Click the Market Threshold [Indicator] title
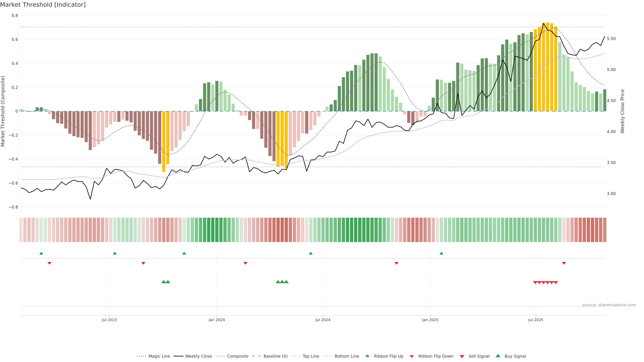Image resolution: width=644 pixels, height=362 pixels. pos(43,5)
